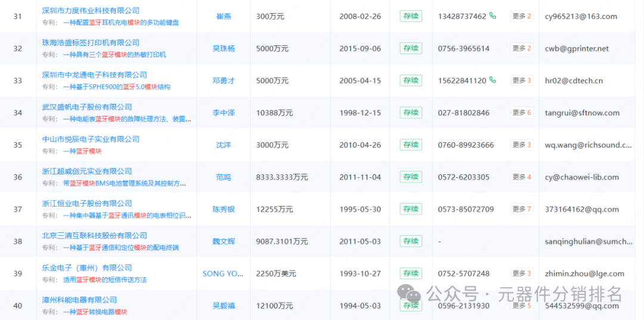Select email cy965213@163.com
The width and height of the screenshot is (644, 320).
(581, 17)
